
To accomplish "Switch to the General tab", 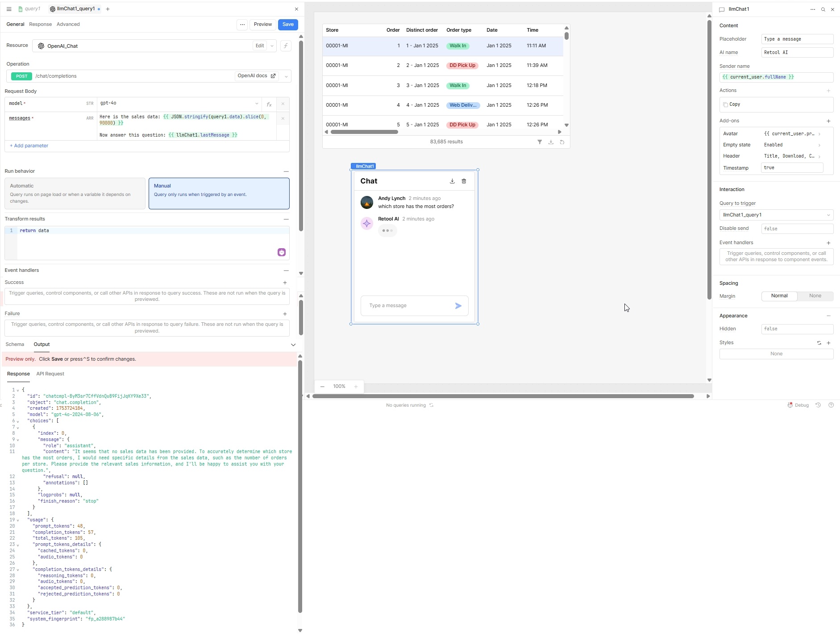I will click(x=15, y=25).
